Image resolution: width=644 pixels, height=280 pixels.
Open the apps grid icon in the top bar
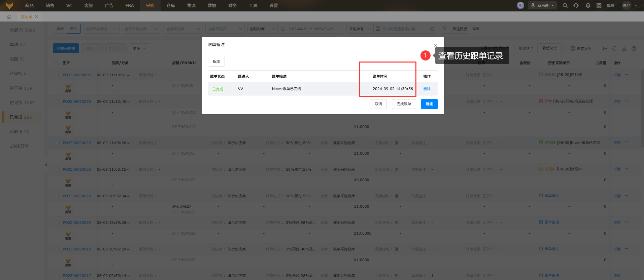[x=599, y=5]
